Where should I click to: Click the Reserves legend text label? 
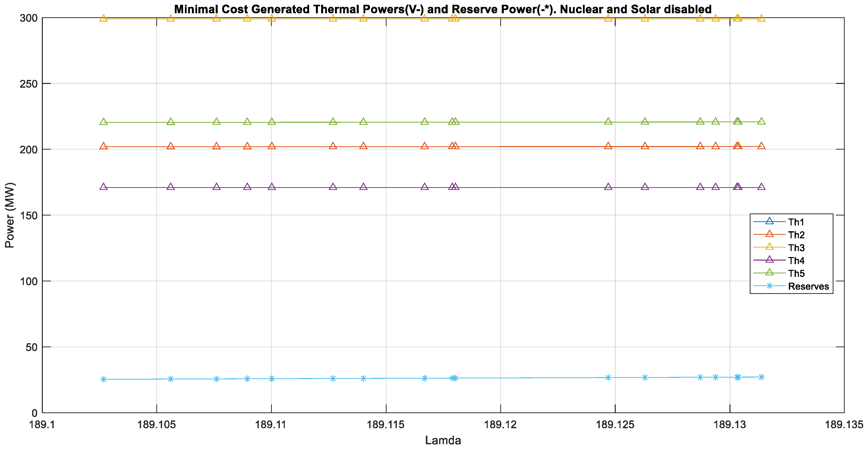pos(808,286)
